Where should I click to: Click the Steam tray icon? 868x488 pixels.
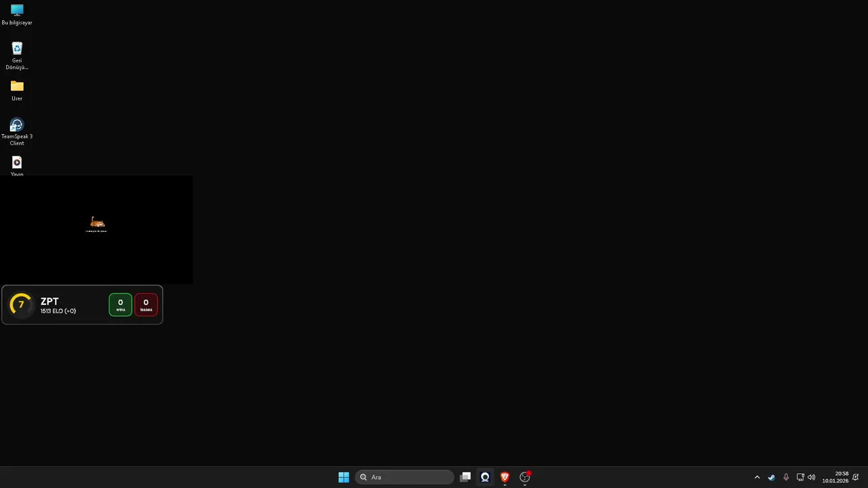(x=772, y=477)
